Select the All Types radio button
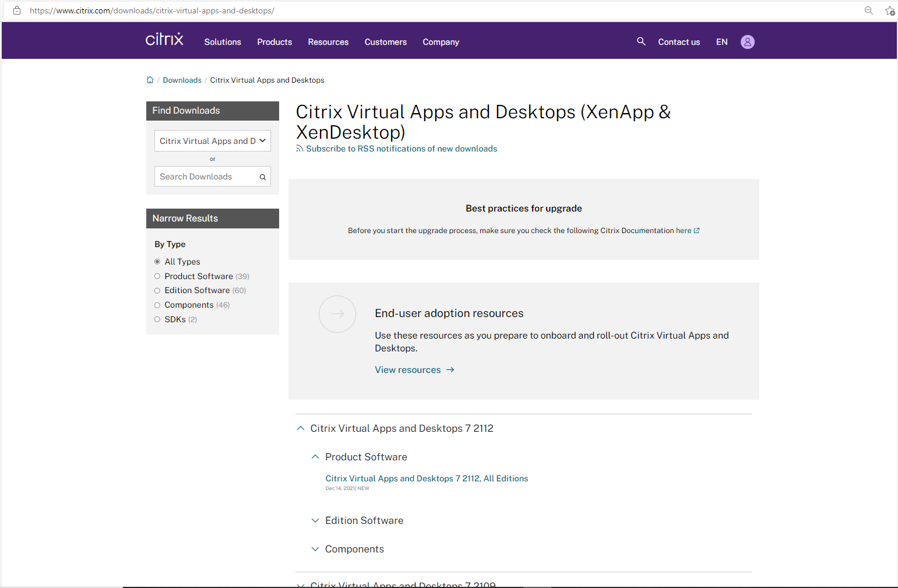 tap(157, 262)
